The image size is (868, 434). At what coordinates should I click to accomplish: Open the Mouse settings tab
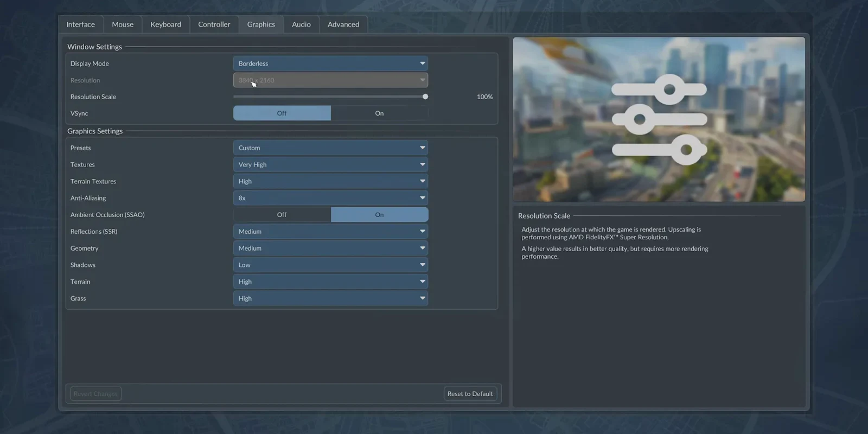pos(123,24)
